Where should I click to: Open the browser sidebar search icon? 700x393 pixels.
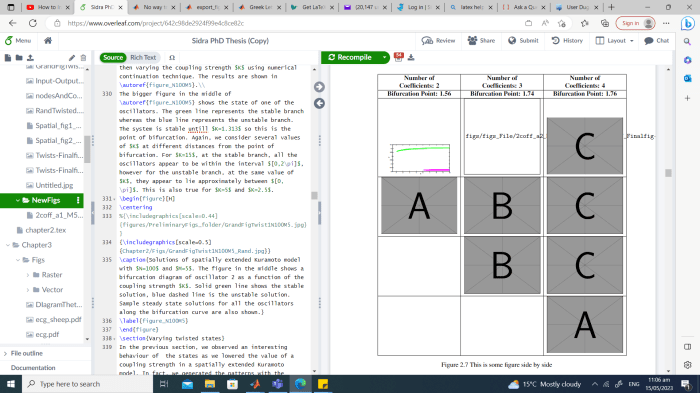687,41
